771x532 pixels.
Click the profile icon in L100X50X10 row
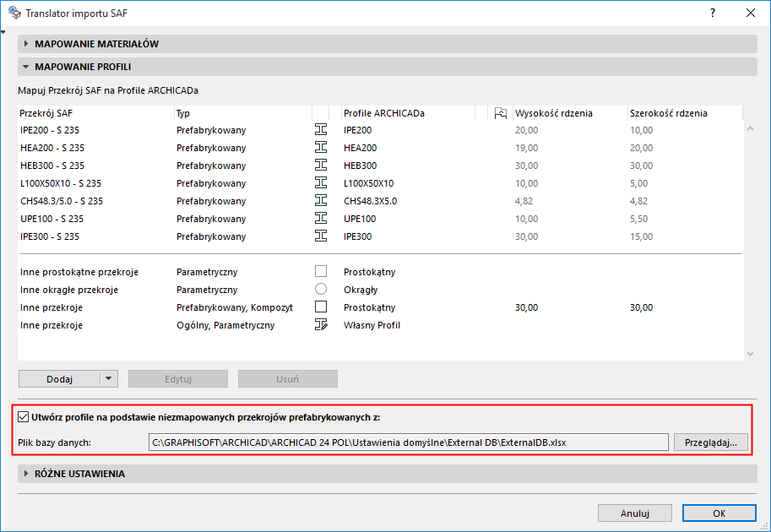point(321,183)
